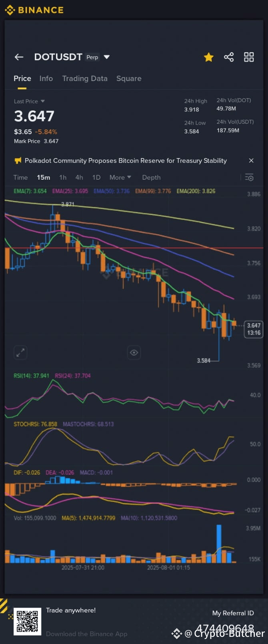Screen dimensions: 268x644
Task: Click the -5.84% change value
Action: click(x=46, y=132)
